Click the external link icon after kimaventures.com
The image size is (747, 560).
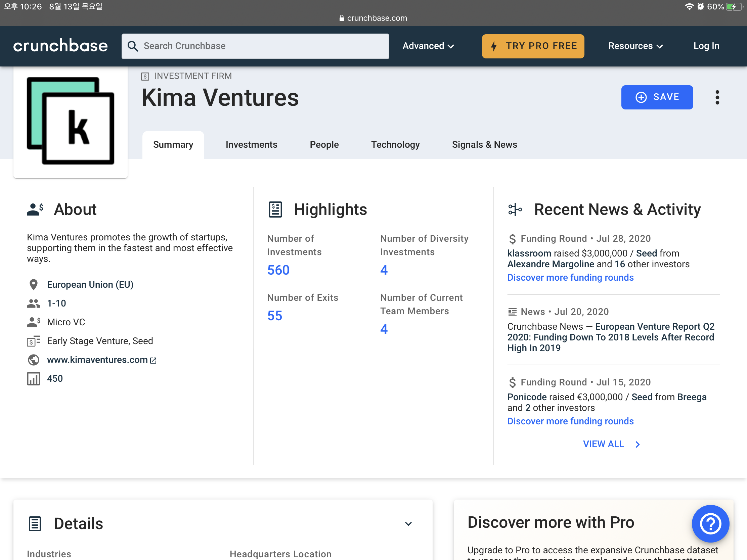153,361
